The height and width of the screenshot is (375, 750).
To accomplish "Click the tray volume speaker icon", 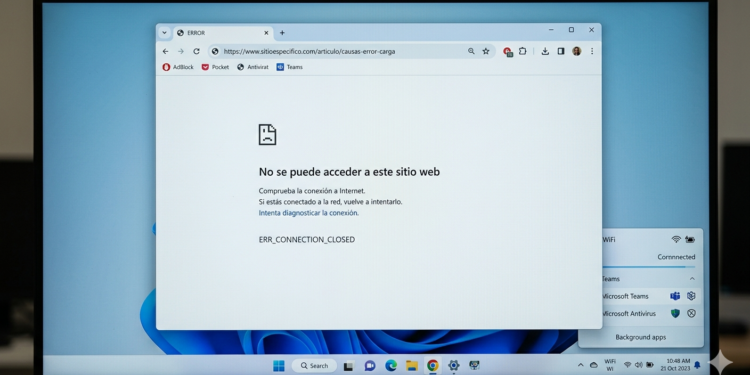I will pos(639,365).
